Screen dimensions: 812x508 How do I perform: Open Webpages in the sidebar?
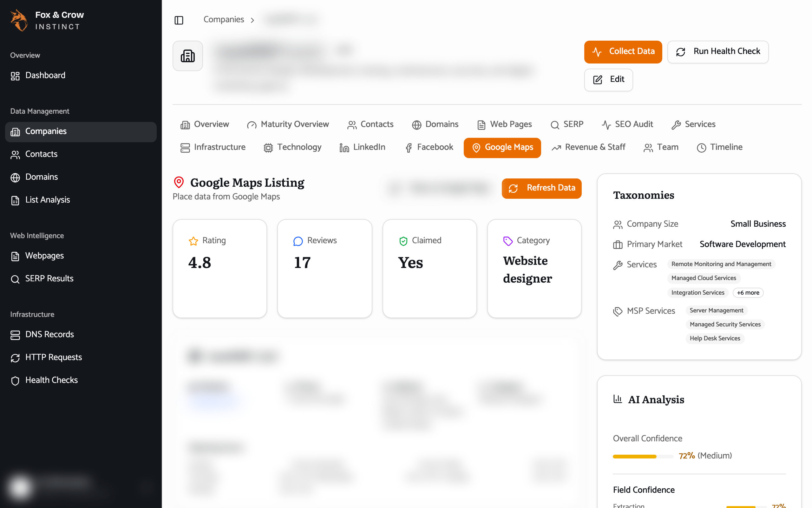tap(81, 256)
